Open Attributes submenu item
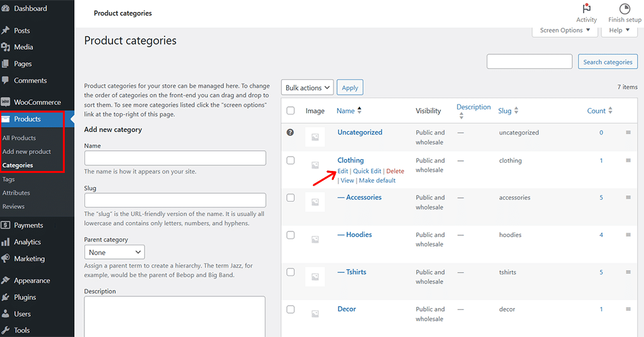This screenshot has height=337, width=644. (16, 192)
